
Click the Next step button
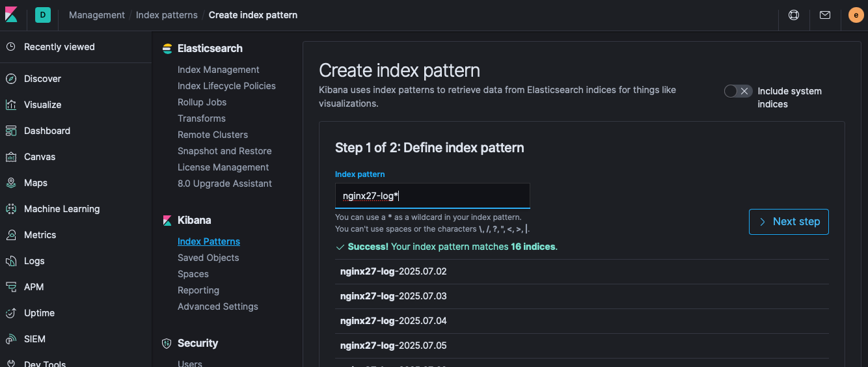pos(789,222)
